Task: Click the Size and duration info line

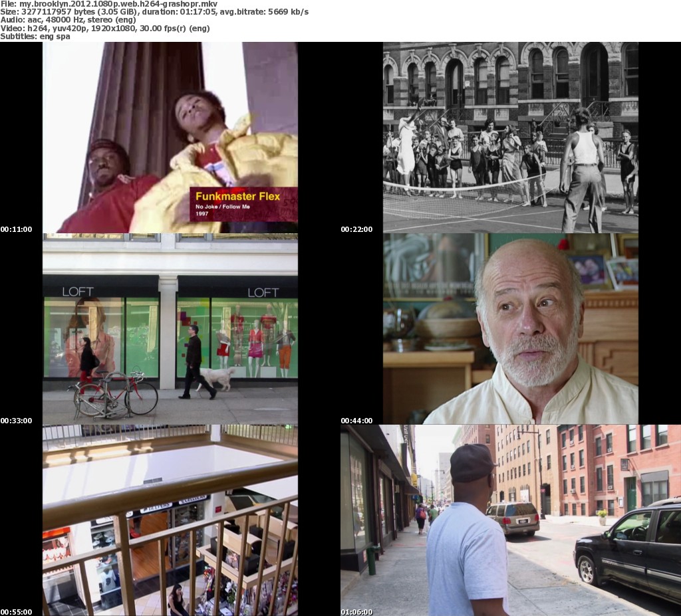Action: [x=154, y=12]
